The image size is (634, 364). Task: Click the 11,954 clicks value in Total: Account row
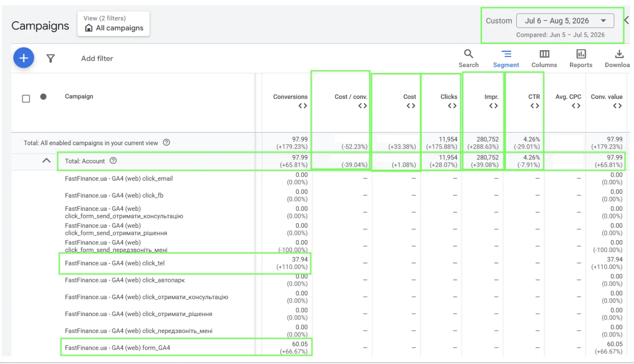pos(448,157)
